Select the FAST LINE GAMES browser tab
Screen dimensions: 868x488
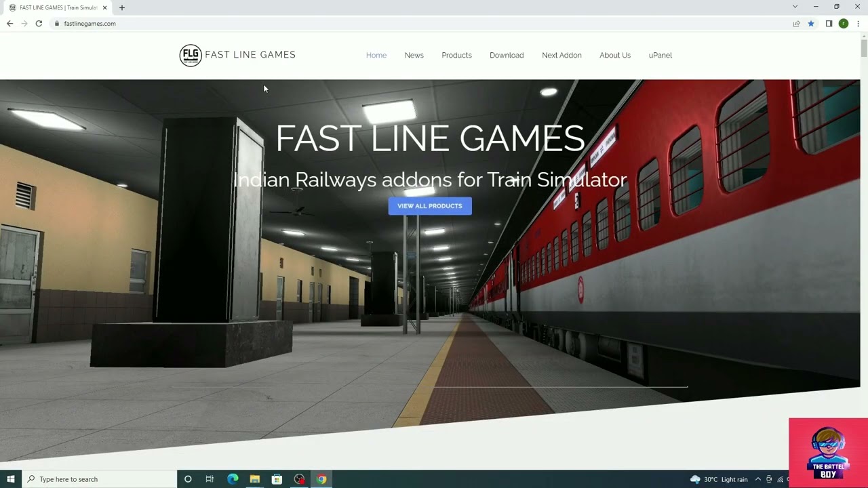coord(58,7)
